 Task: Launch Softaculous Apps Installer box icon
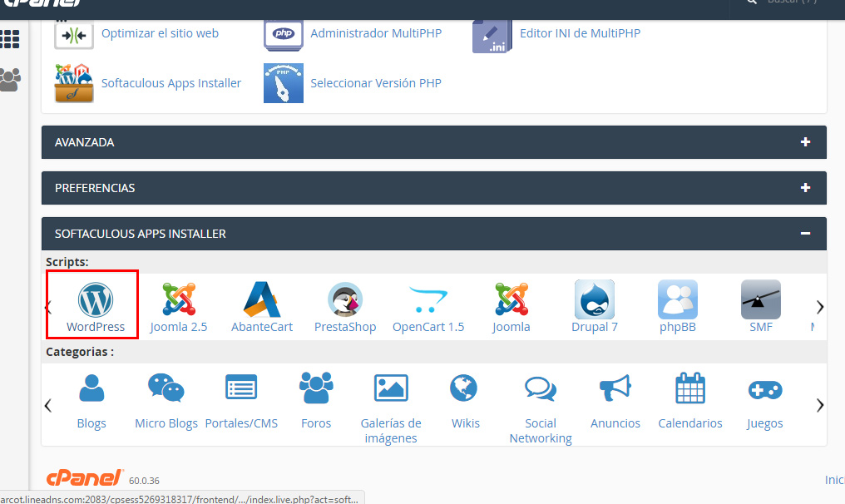tap(74, 83)
